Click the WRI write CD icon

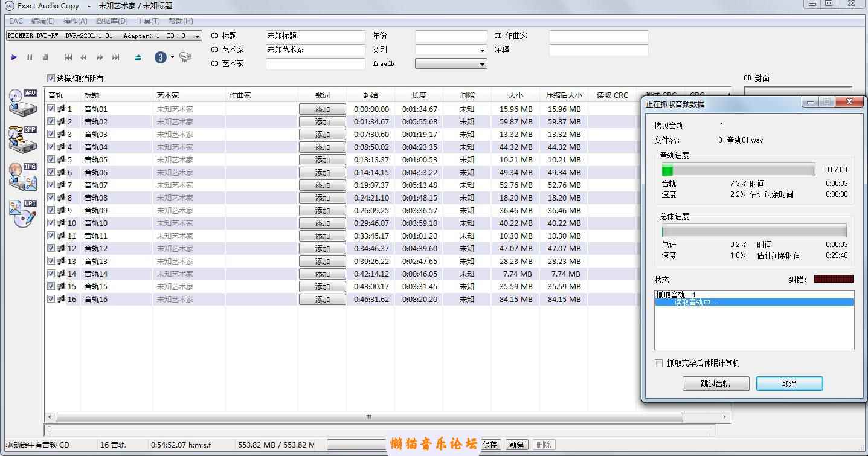point(23,214)
